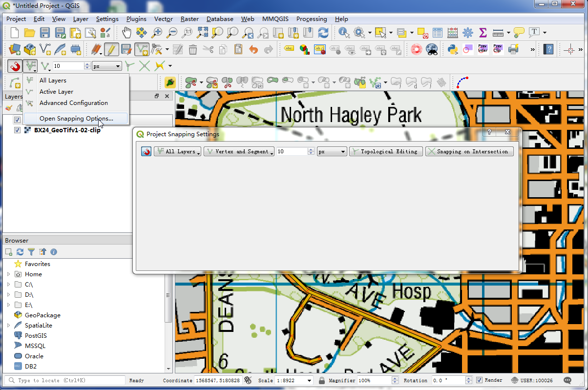
Task: Click the Zoom Full extent icon
Action: [202, 33]
